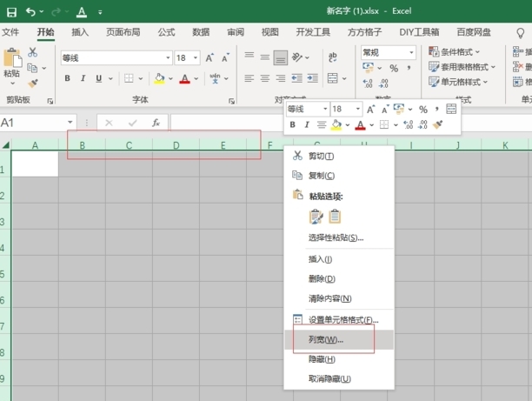Open 套用表格格式 table format menu
Screen dimensions: 532x401
[x=462, y=67]
